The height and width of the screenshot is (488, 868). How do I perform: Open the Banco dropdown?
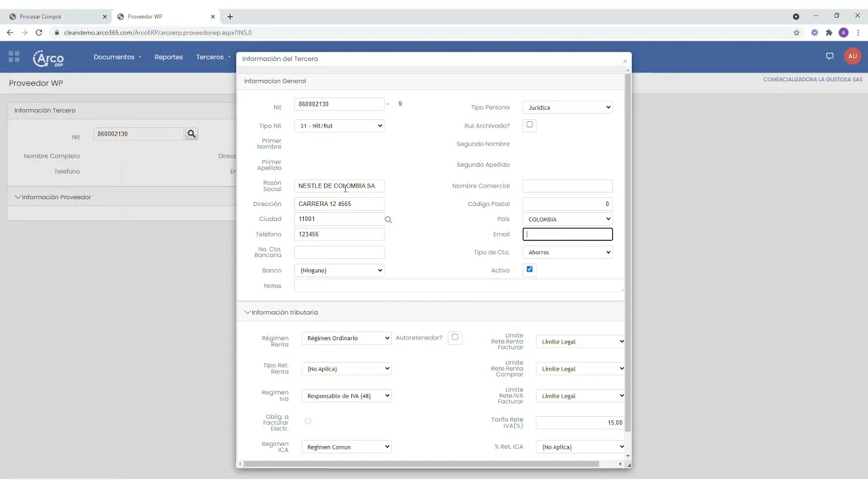[340, 270]
